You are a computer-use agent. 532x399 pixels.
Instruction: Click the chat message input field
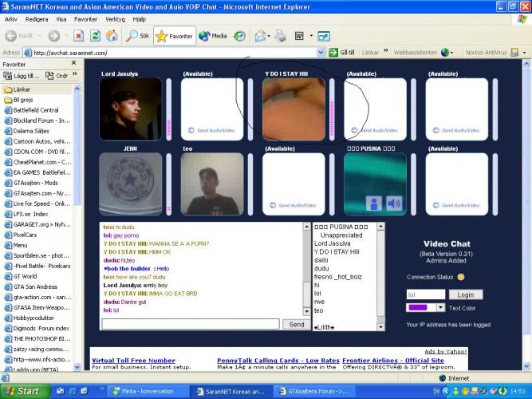[190, 324]
